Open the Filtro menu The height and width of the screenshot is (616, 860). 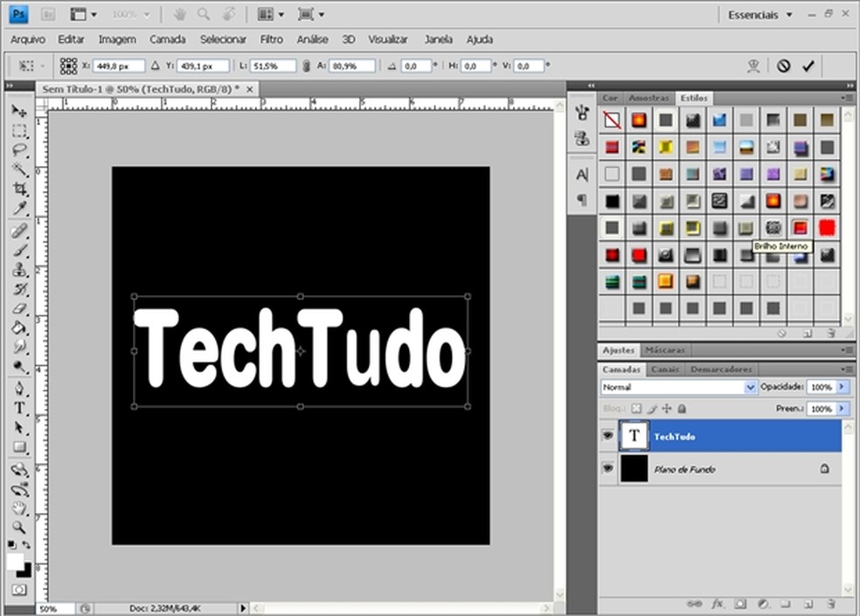(271, 39)
